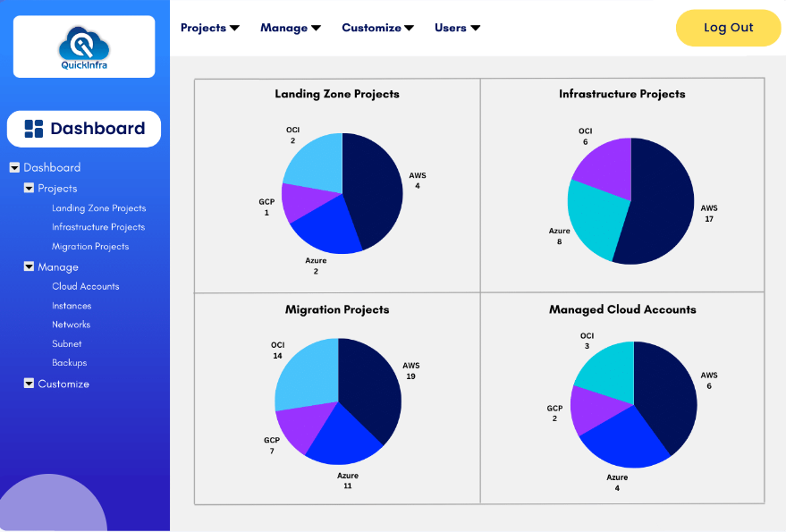The height and width of the screenshot is (532, 786).
Task: Select Customize in the sidebar tree
Action: tap(63, 384)
